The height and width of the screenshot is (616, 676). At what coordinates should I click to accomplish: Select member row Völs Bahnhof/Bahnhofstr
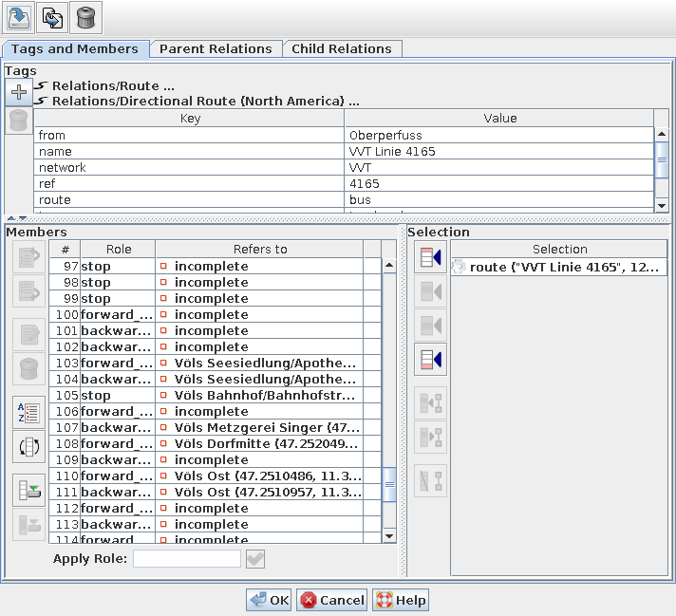[x=265, y=395]
